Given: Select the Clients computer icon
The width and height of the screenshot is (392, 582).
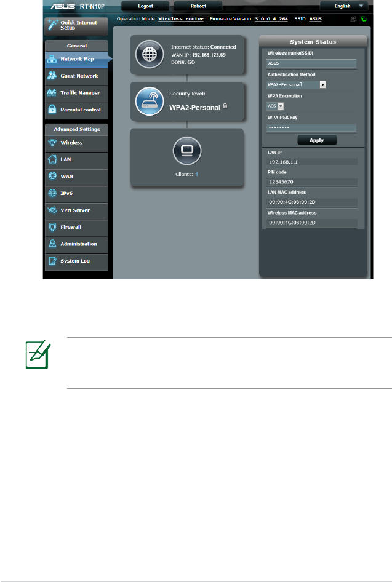Looking at the screenshot, I should pyautogui.click(x=187, y=150).
